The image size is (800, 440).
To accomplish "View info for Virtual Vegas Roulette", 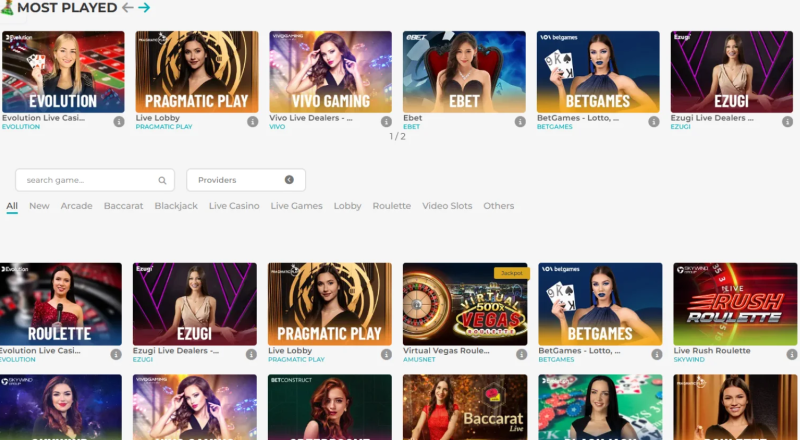I will point(521,354).
